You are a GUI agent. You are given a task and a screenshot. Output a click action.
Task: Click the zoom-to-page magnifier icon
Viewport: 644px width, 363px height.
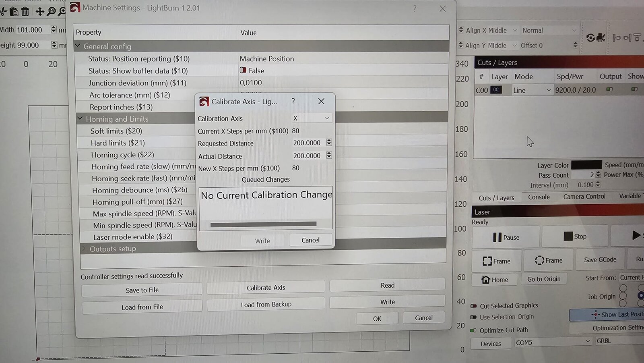pos(51,11)
